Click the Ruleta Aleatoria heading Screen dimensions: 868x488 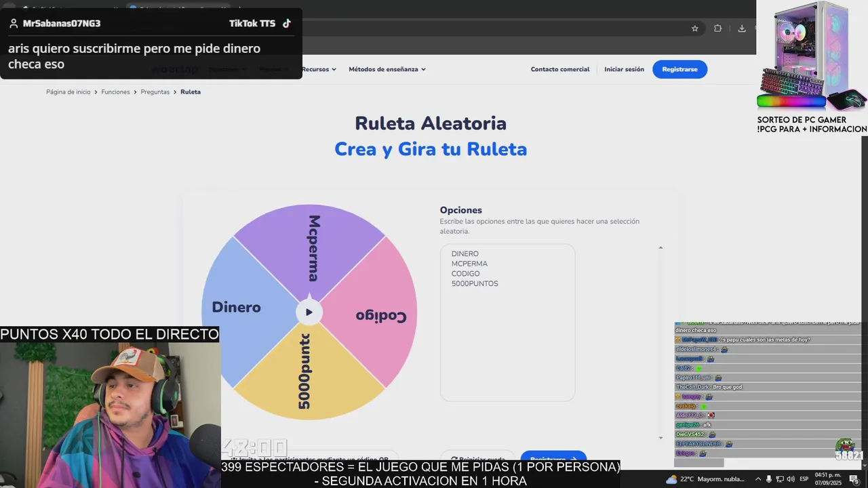[431, 123]
